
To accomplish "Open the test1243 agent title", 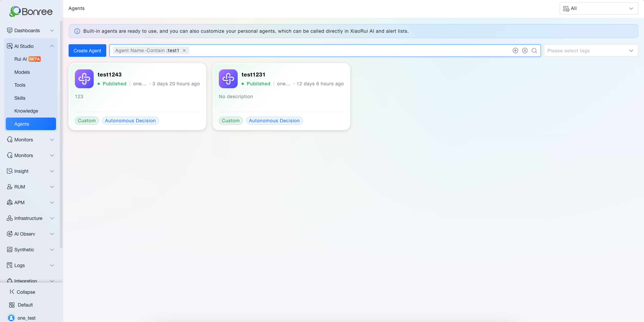I will tap(110, 75).
